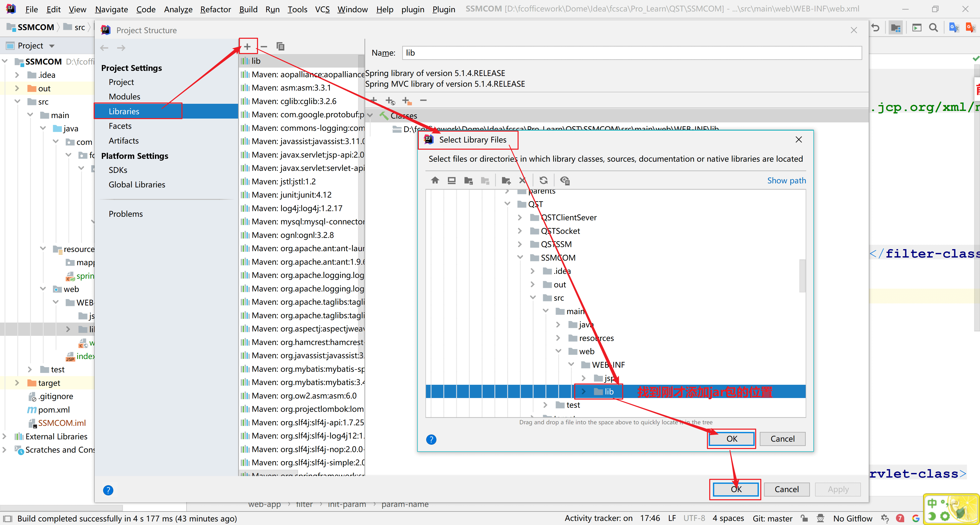This screenshot has height=525, width=980.
Task: Click the library Name input field
Action: pos(632,53)
